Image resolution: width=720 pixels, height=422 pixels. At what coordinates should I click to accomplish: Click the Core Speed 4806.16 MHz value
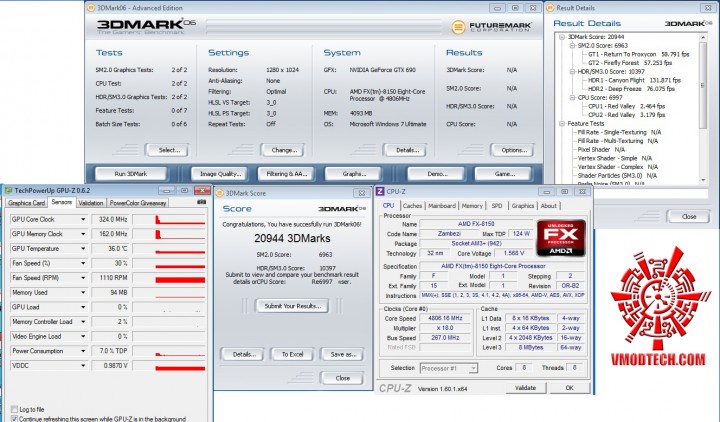pyautogui.click(x=445, y=318)
